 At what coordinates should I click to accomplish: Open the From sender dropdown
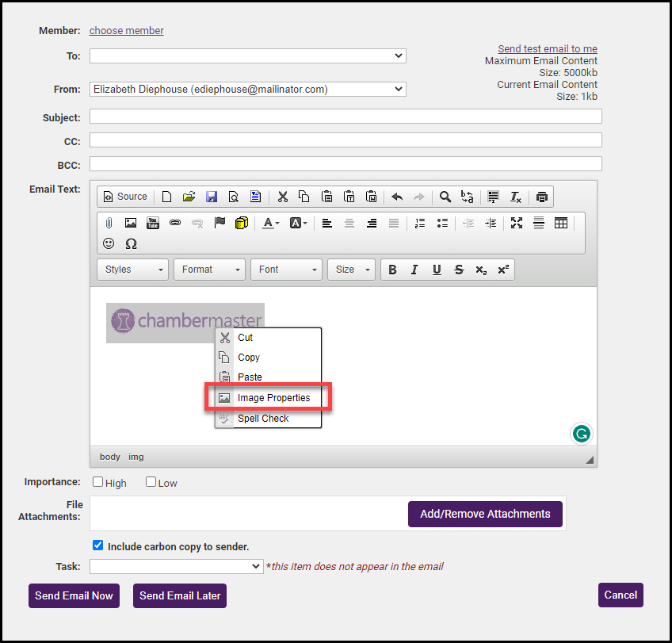pyautogui.click(x=247, y=90)
